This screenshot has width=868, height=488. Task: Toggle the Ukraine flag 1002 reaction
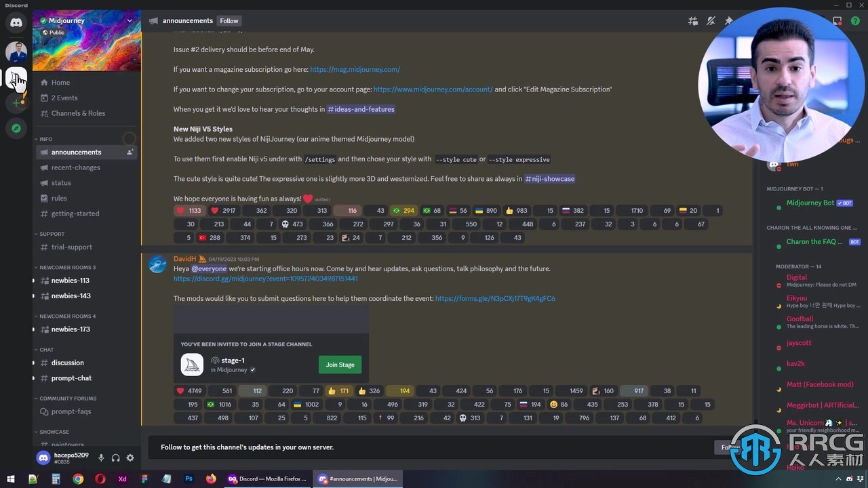tap(306, 405)
